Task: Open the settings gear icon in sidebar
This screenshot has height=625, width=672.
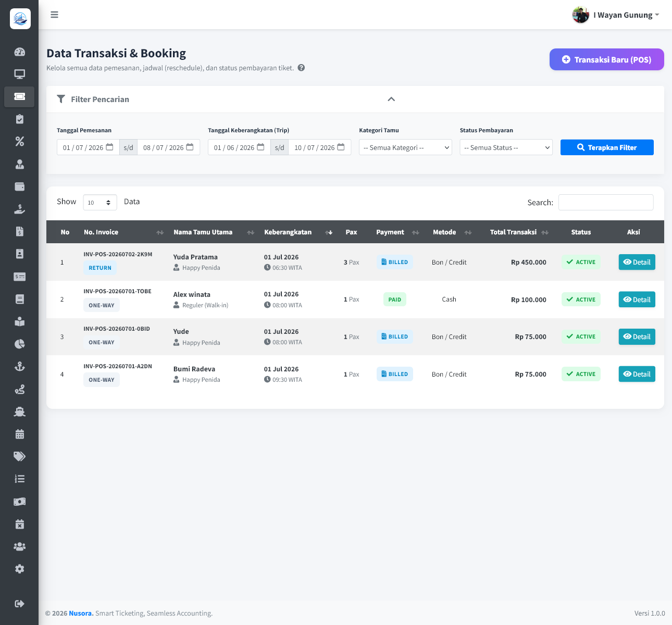Action: click(x=19, y=569)
